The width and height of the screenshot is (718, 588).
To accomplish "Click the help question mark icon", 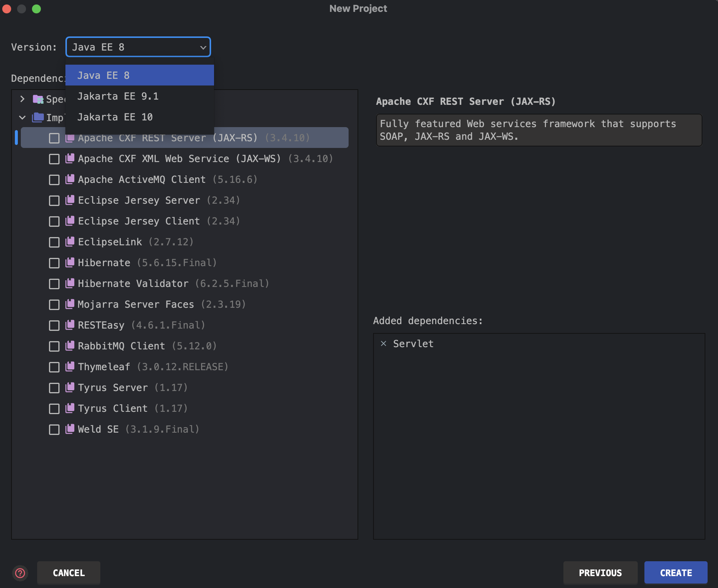I will (20, 573).
